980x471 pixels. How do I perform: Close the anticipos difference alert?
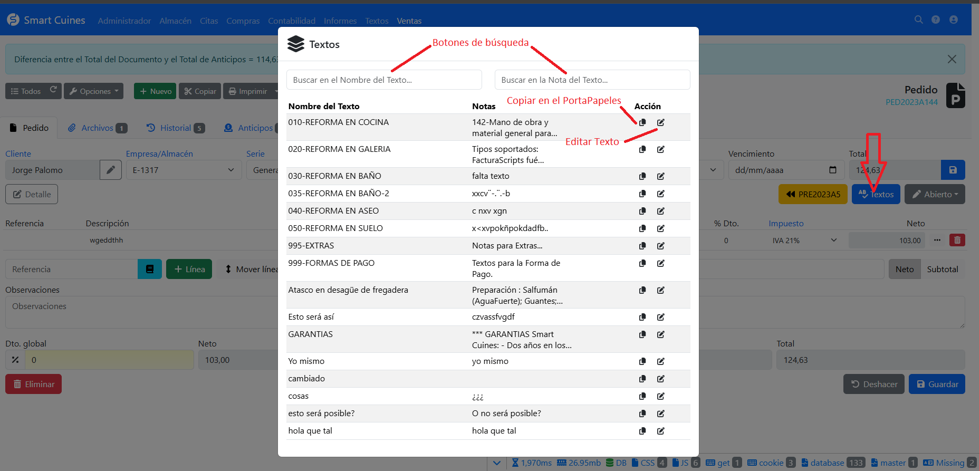(952, 59)
